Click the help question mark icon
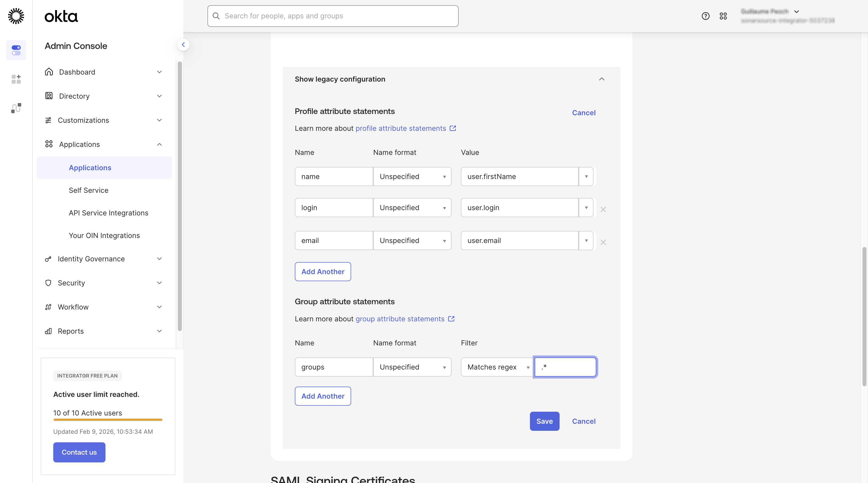The width and height of the screenshot is (868, 483). [x=705, y=16]
